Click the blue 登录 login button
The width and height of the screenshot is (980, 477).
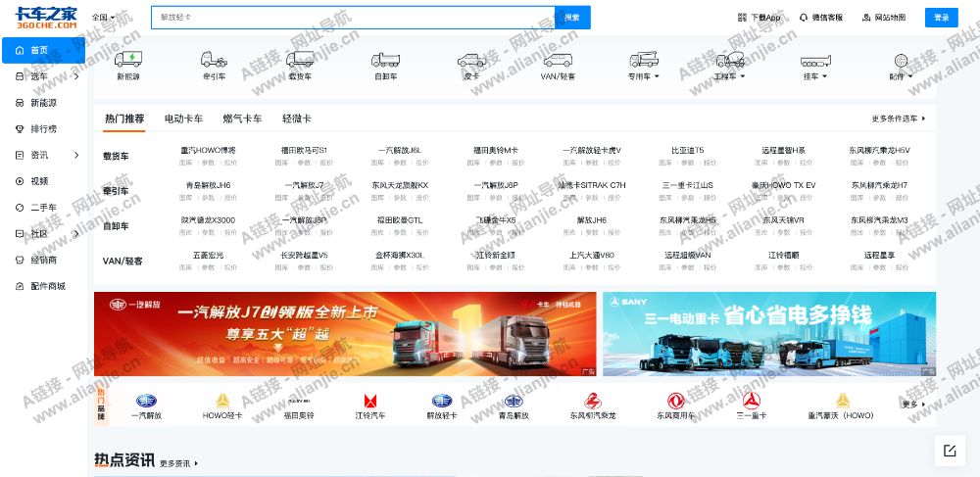click(941, 18)
